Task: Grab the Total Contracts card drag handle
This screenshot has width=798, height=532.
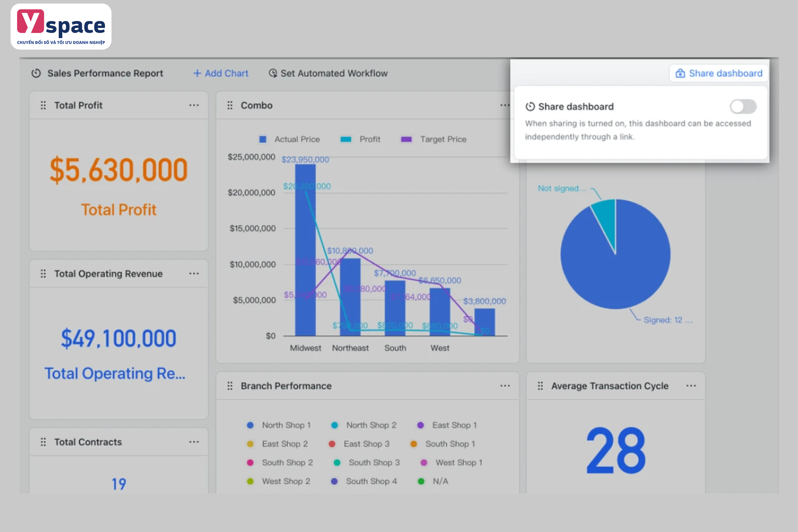Action: click(x=43, y=442)
